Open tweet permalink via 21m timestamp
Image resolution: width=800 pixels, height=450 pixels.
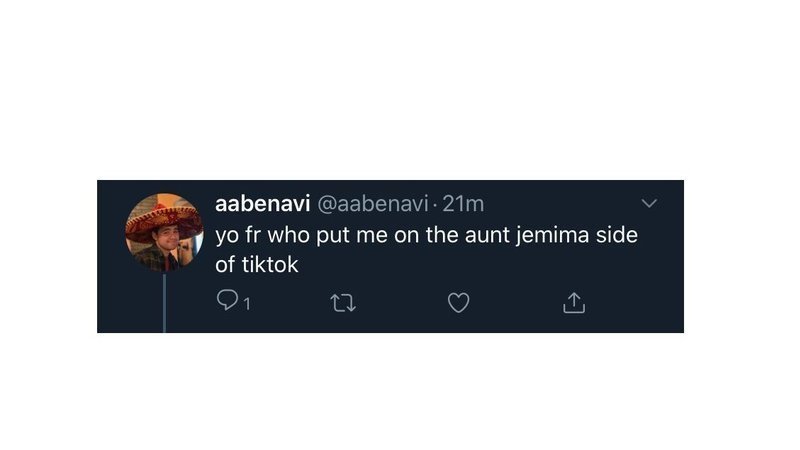[x=463, y=204]
